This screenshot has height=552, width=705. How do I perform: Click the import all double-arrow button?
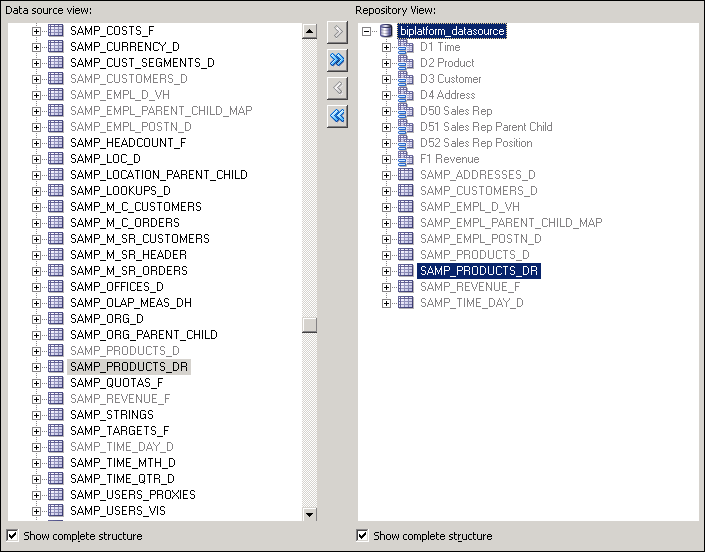(x=337, y=60)
